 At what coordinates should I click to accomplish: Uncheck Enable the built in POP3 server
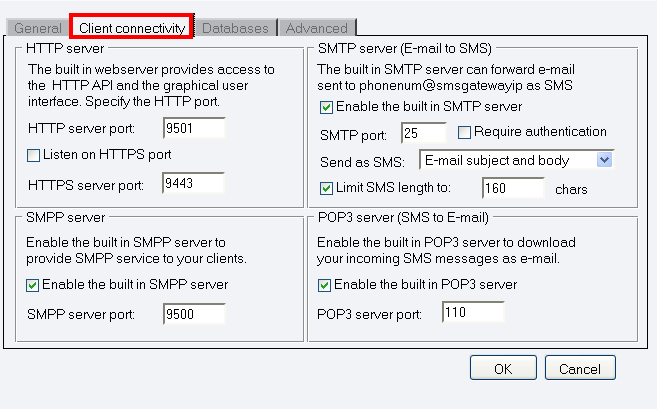(326, 285)
